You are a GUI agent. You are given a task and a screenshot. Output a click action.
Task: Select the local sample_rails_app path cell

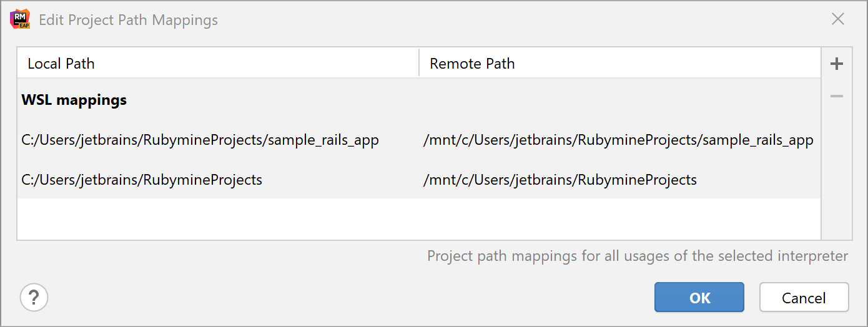click(200, 140)
